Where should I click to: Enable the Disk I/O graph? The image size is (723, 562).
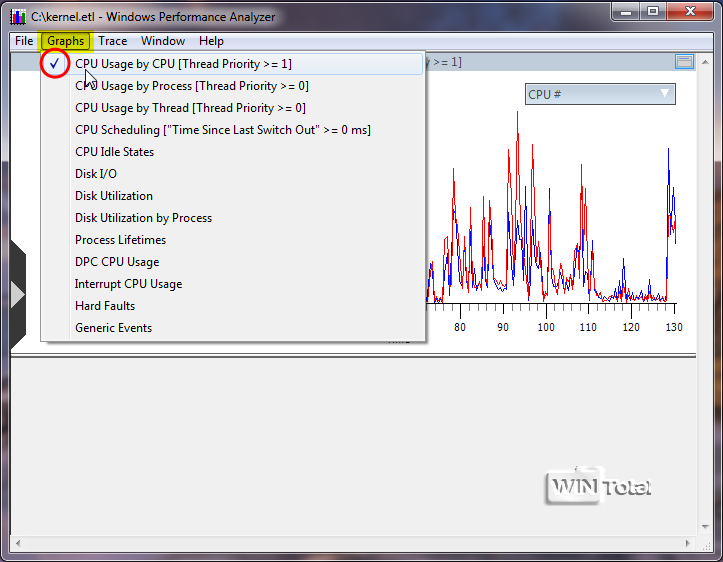click(232, 174)
